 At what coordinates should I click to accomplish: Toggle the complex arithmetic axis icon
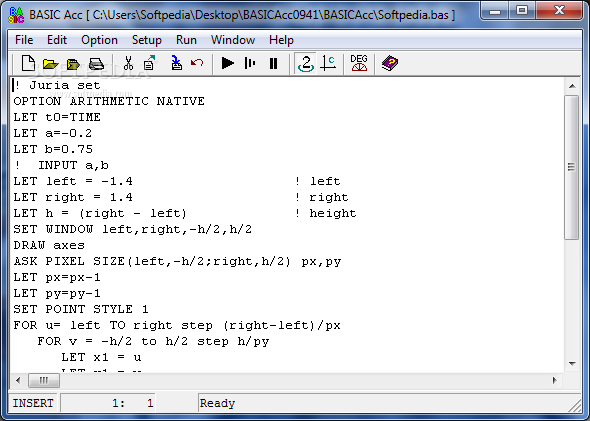[x=328, y=63]
